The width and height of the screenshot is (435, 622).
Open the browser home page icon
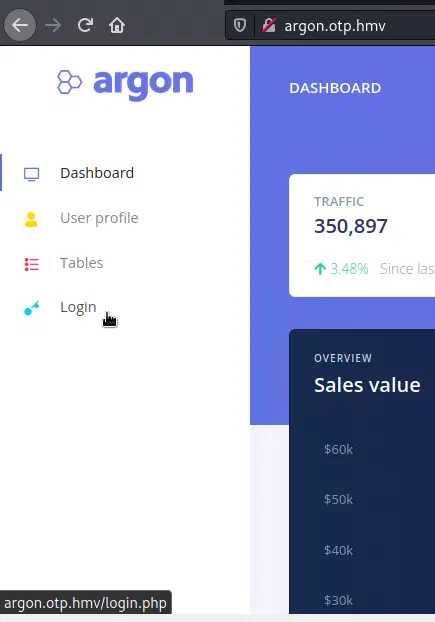click(x=117, y=25)
